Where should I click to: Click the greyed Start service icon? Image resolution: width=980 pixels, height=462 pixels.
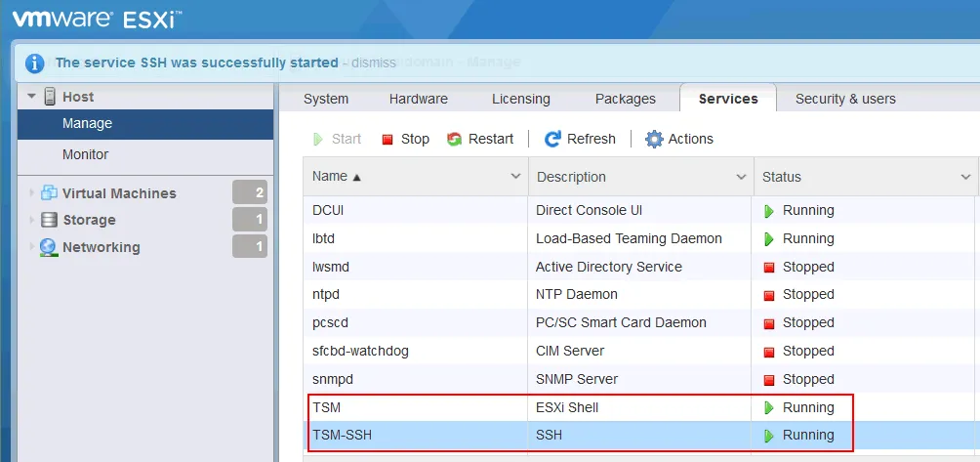(318, 140)
